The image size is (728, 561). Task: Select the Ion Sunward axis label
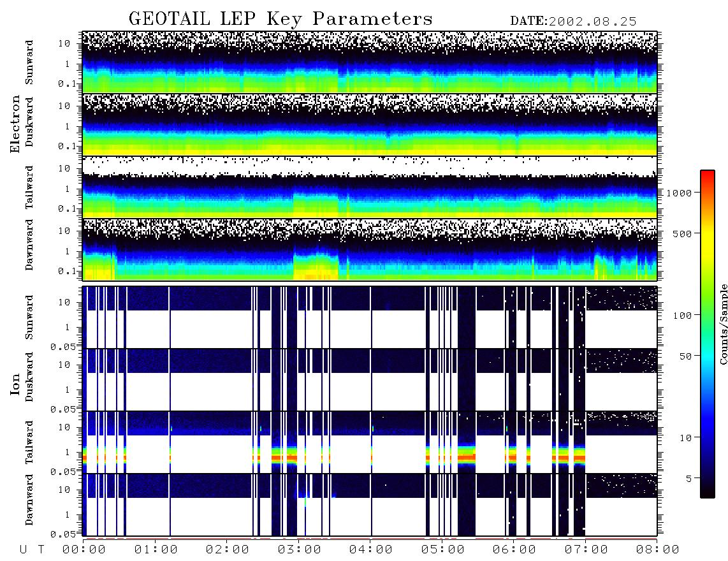pos(29,317)
